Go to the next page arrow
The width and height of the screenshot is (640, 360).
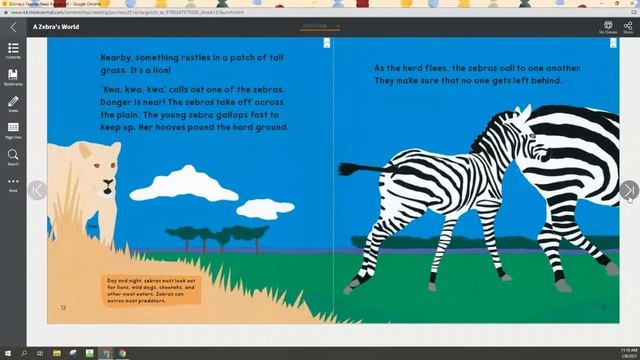click(x=629, y=190)
